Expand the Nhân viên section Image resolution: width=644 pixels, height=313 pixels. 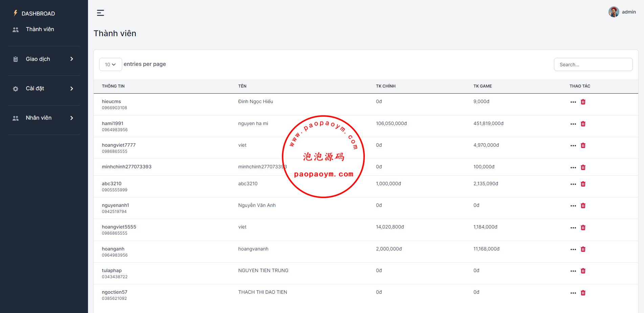click(x=44, y=118)
